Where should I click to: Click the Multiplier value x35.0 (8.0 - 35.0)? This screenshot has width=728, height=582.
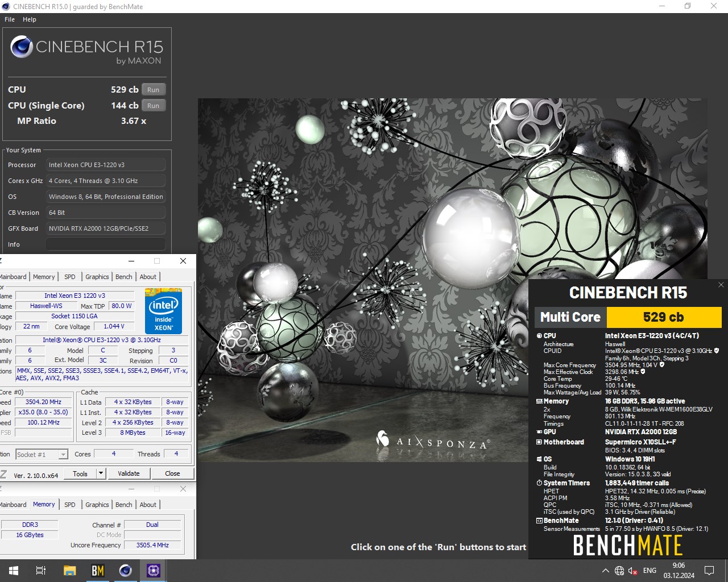click(x=43, y=412)
